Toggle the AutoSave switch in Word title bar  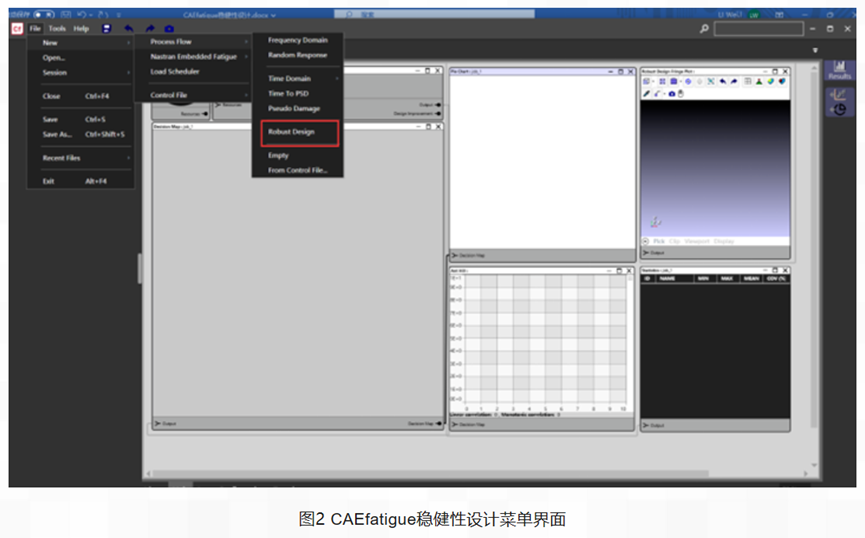click(44, 14)
